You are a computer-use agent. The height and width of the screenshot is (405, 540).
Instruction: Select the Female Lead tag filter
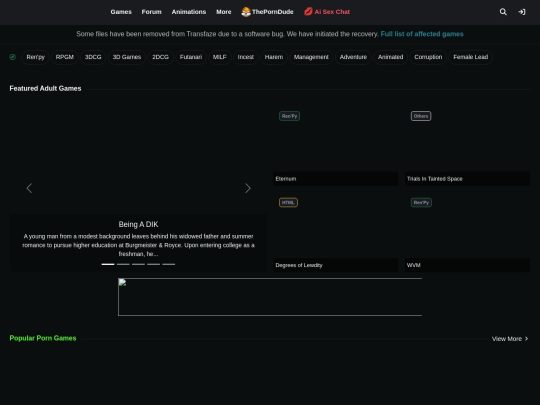tap(470, 57)
